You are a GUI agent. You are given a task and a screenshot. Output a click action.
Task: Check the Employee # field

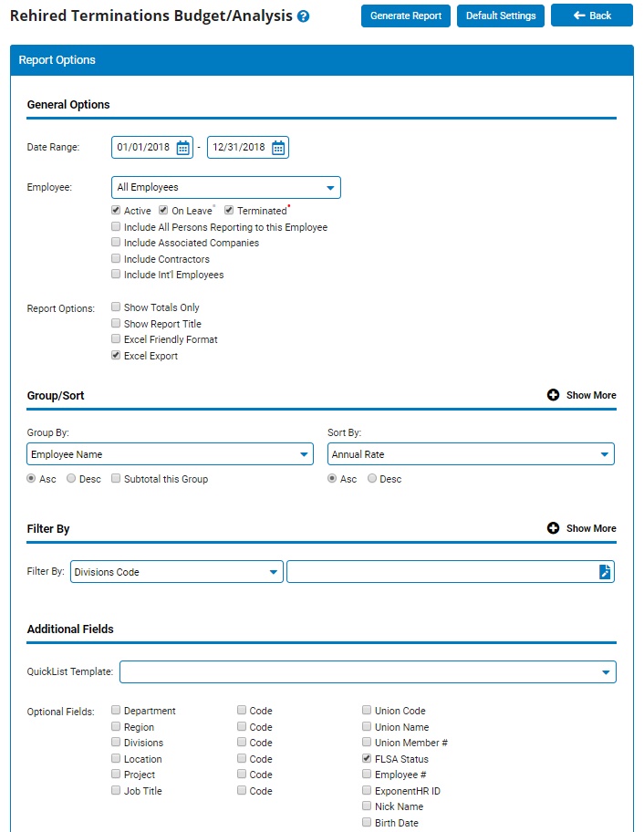367,775
